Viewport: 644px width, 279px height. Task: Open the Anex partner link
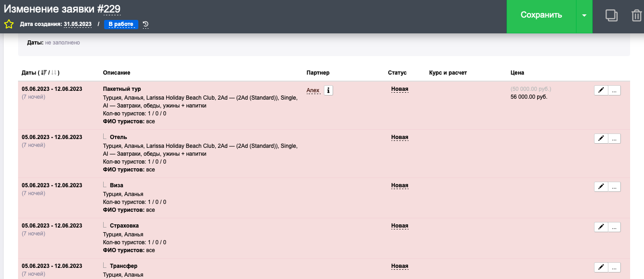(x=313, y=90)
